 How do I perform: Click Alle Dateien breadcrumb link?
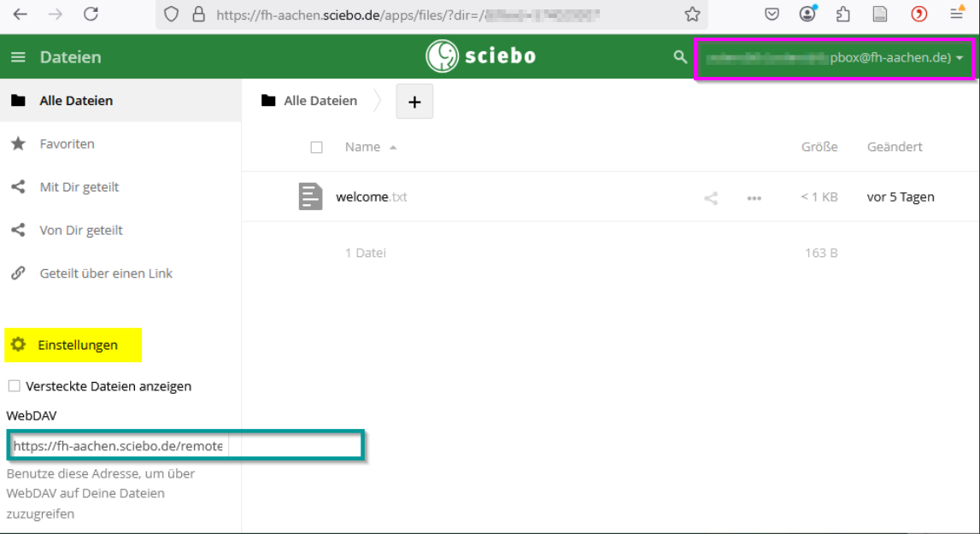(x=320, y=101)
